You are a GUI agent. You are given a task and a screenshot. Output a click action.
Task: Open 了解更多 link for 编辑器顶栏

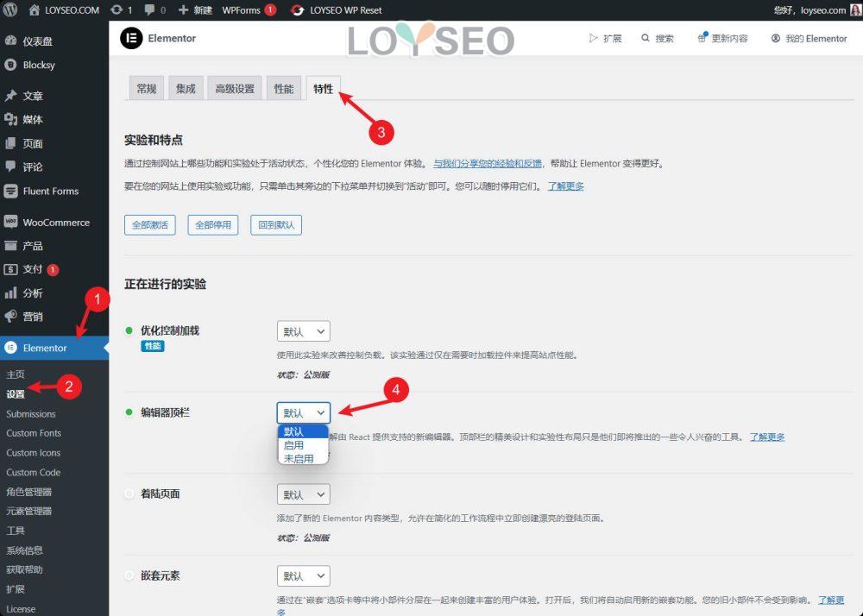click(x=766, y=437)
